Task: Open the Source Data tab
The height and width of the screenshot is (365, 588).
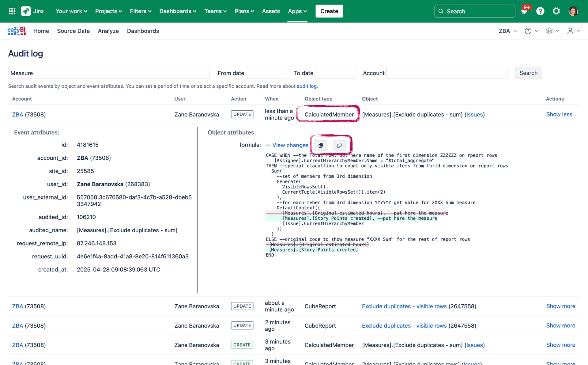Action: [73, 31]
